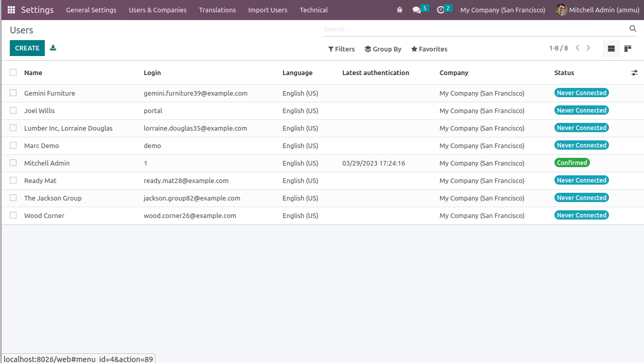Switch to list view icon
Image resolution: width=644 pixels, height=363 pixels.
click(x=611, y=49)
